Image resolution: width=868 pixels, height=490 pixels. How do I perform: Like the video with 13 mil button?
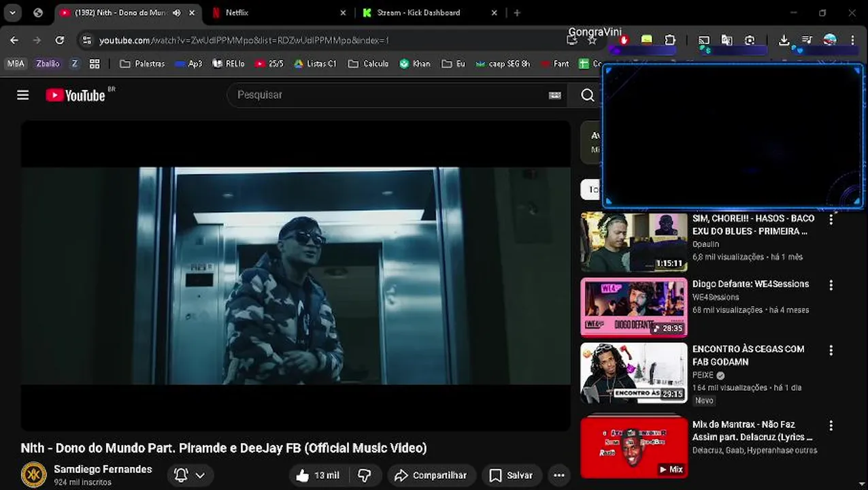pyautogui.click(x=318, y=475)
